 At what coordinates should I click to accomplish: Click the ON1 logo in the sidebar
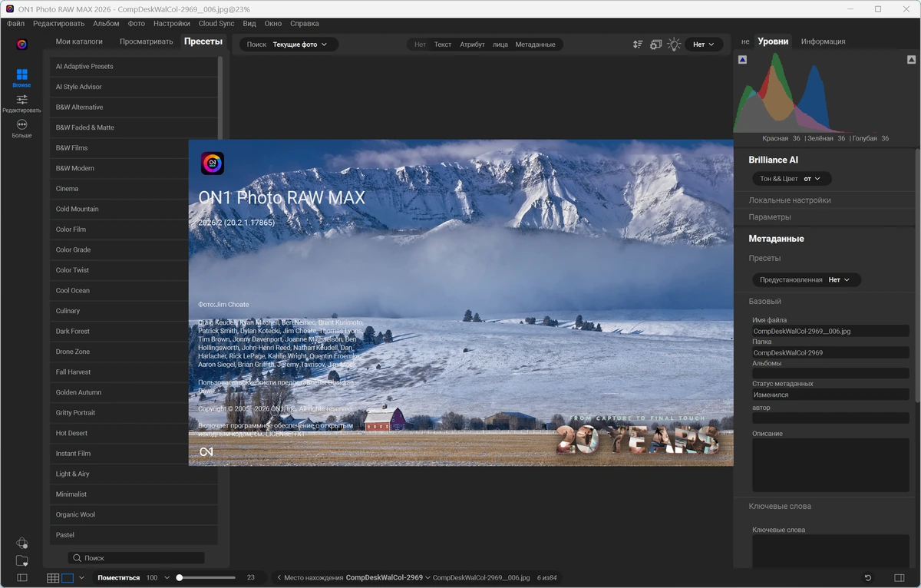tap(22, 45)
